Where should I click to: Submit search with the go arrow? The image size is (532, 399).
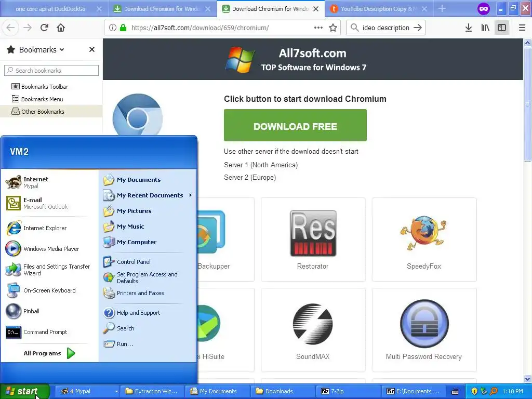tap(418, 28)
